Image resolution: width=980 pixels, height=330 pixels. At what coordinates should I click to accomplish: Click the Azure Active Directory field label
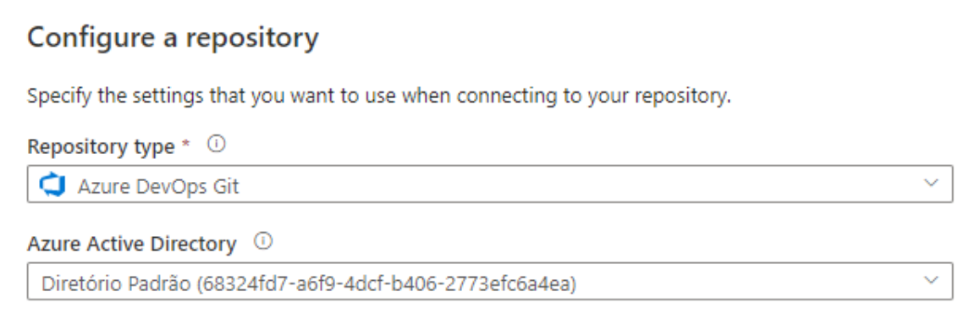[x=132, y=243]
